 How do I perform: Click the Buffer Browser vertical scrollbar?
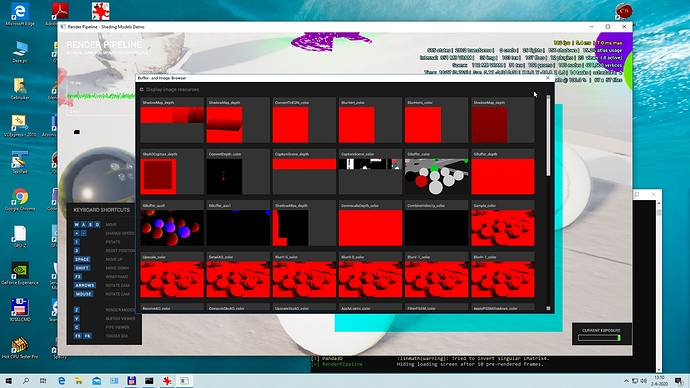click(x=548, y=135)
